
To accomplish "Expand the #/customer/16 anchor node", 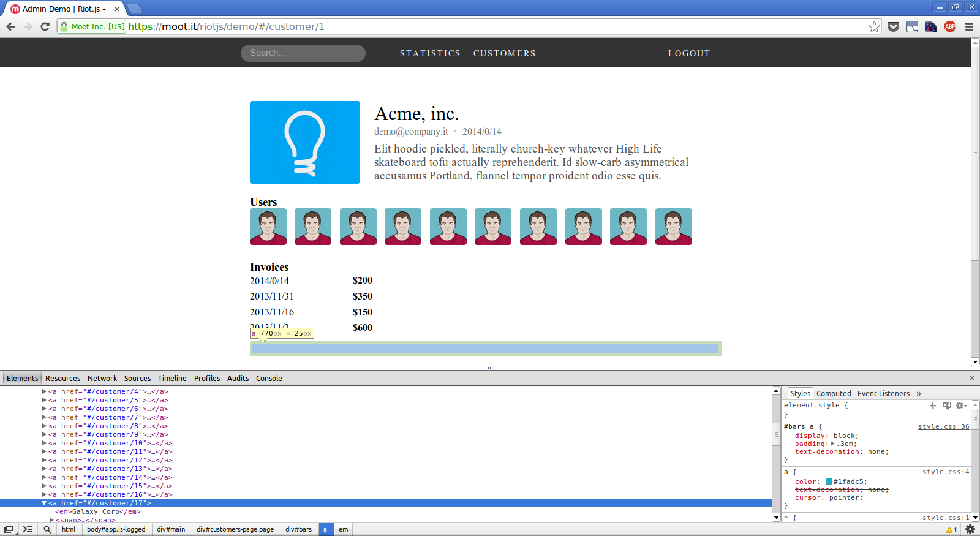I will coord(44,494).
